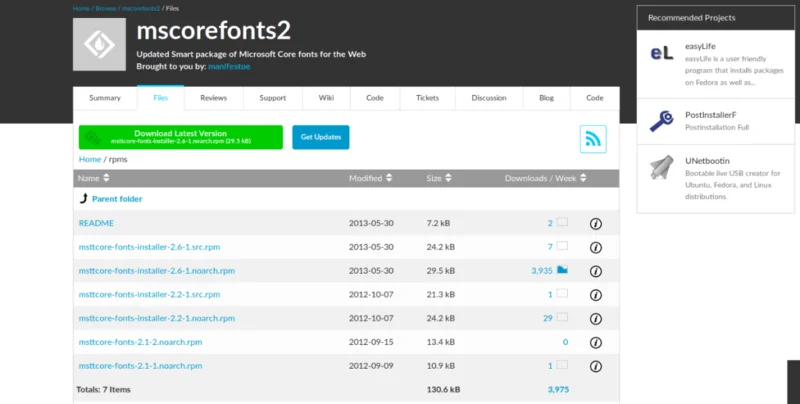Open the Reviews tab
This screenshot has height=404, width=800.
click(x=214, y=98)
